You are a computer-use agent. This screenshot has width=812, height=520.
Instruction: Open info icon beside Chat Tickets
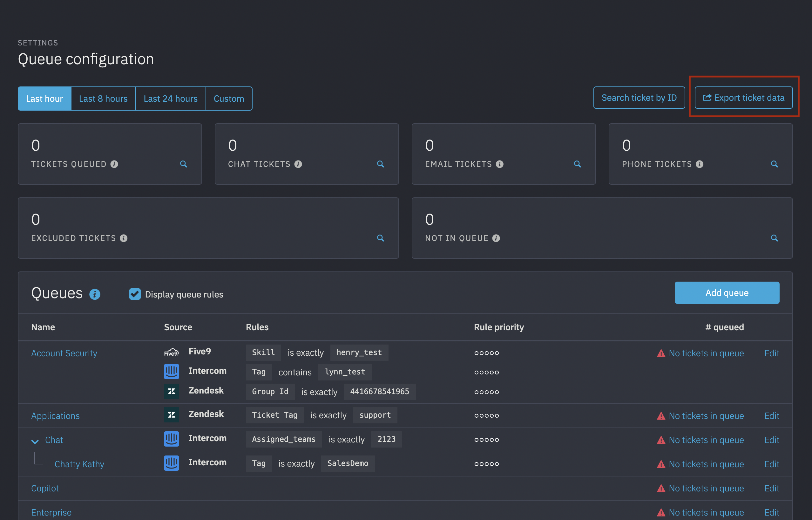click(x=298, y=164)
